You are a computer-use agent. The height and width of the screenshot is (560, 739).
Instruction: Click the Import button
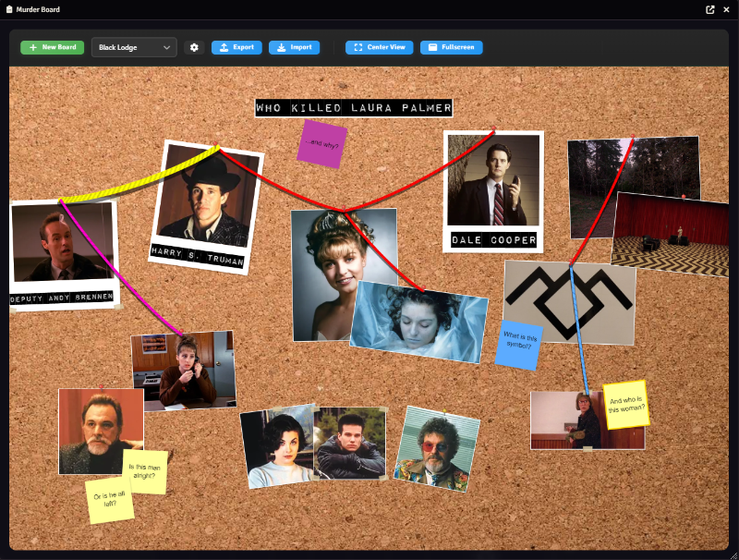pyautogui.click(x=294, y=47)
